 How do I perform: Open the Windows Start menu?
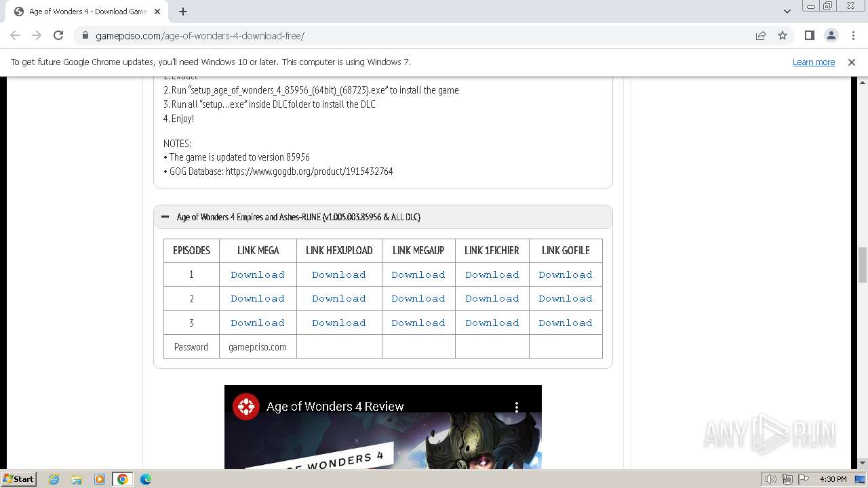pyautogui.click(x=19, y=479)
